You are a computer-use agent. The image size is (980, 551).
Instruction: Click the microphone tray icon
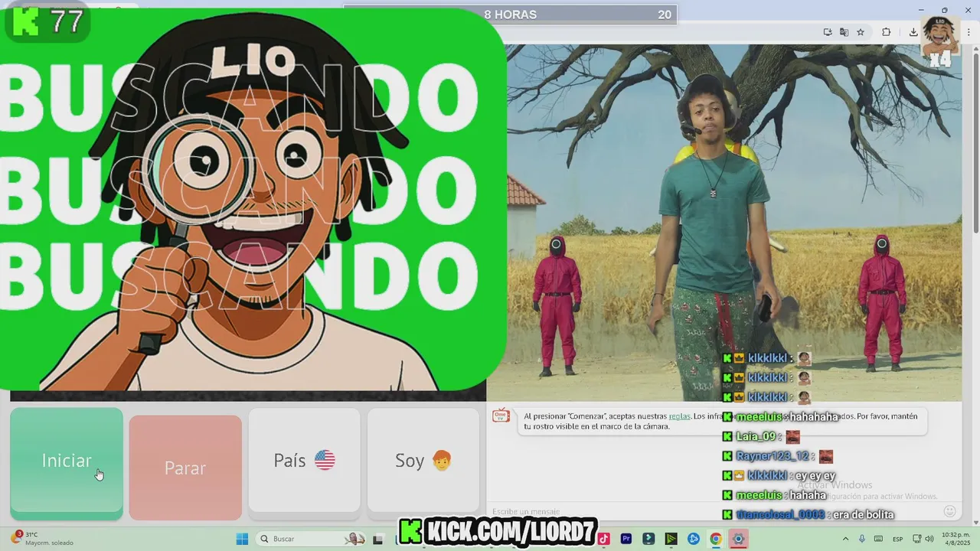[862, 539]
